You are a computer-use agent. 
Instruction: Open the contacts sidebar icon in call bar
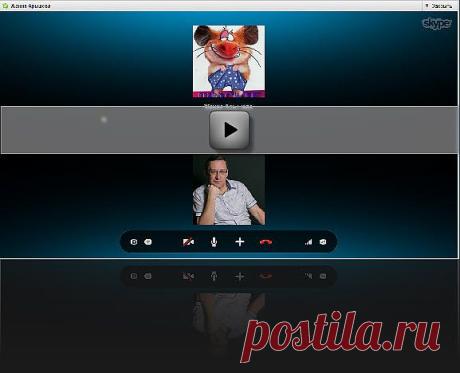(134, 242)
